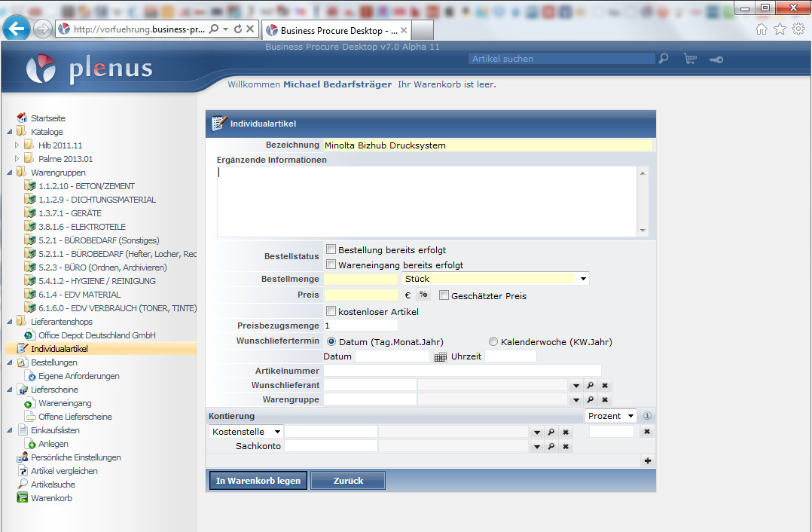The width and height of the screenshot is (812, 532).
Task: Open the Stück unit dropdown
Action: pyautogui.click(x=582, y=279)
